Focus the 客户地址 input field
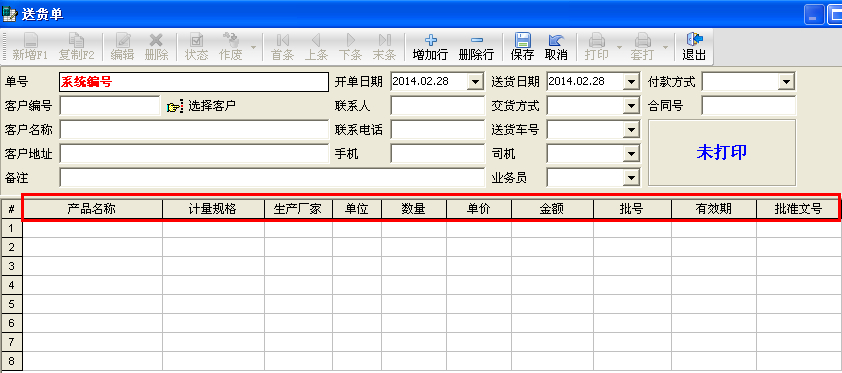Screen dimensions: 842x373 pyautogui.click(x=194, y=153)
